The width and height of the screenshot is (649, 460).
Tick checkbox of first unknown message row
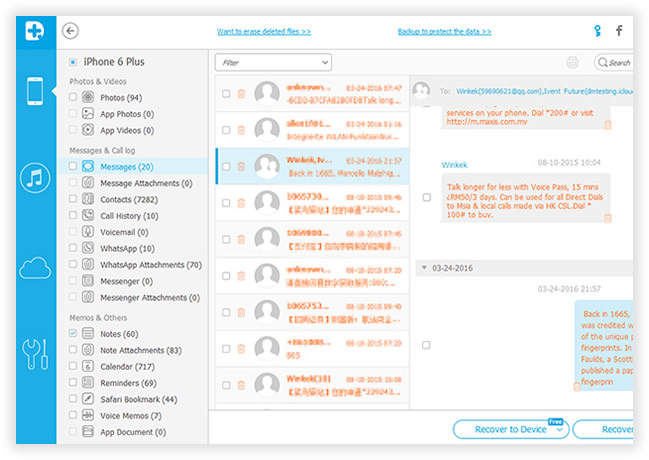click(x=226, y=94)
